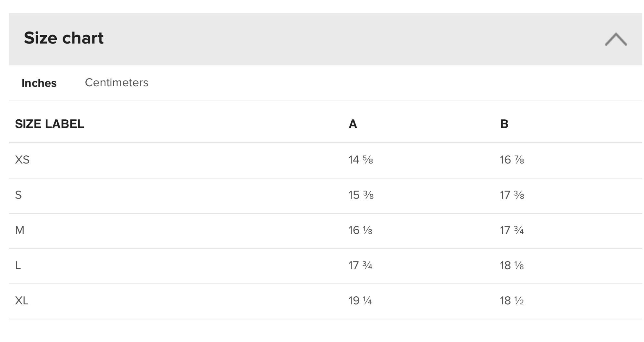Click the XL B value 18 1/2

[512, 301]
